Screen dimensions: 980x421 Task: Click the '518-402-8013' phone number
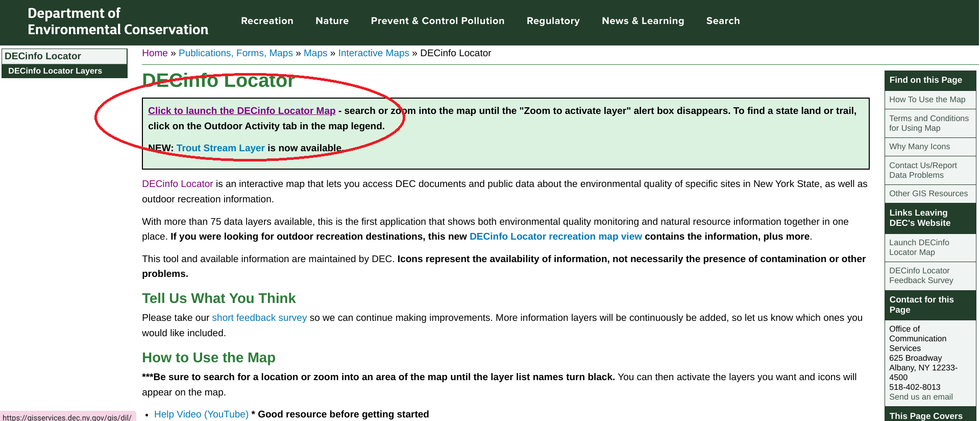[x=915, y=387]
